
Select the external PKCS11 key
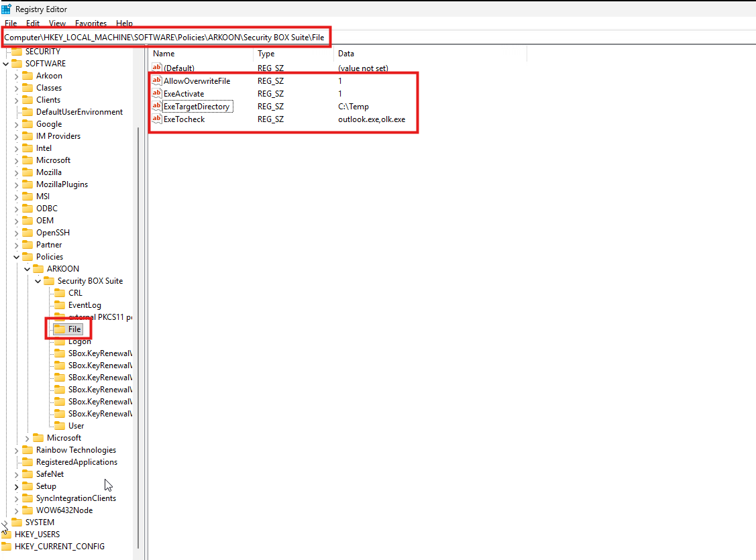click(100, 317)
